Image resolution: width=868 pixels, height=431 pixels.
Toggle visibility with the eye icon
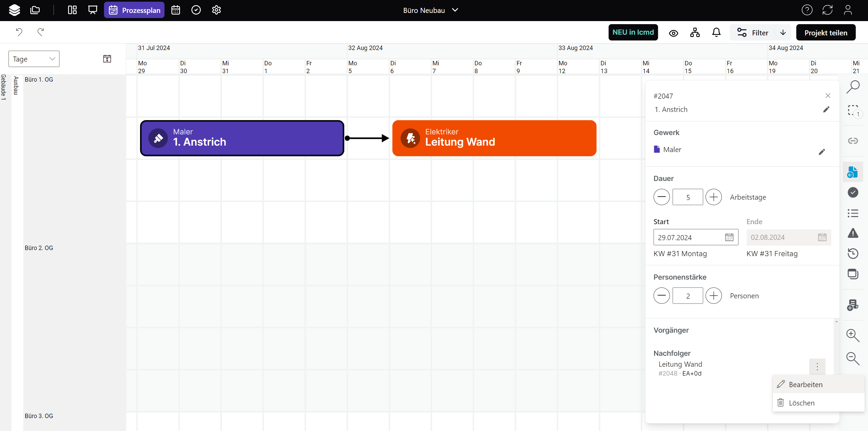673,33
